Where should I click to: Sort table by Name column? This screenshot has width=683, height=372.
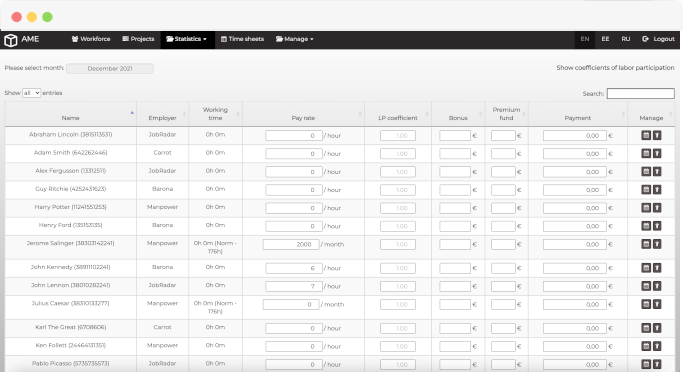(x=71, y=114)
